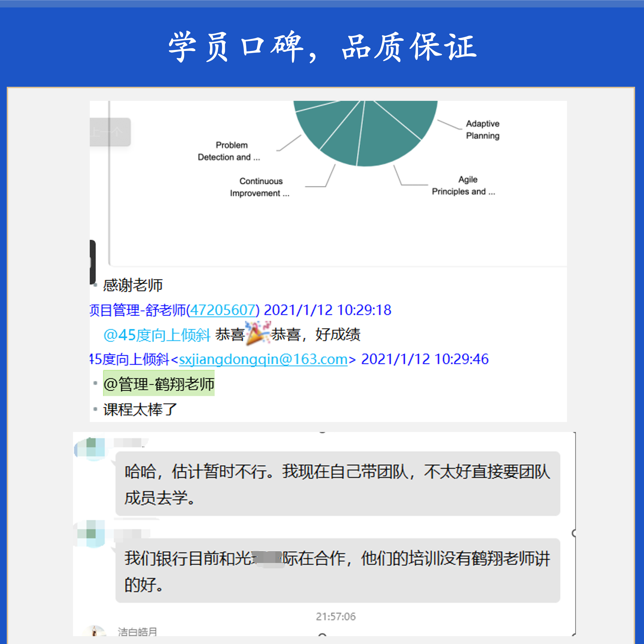Click the faded 上一个 previous button

coord(110,132)
